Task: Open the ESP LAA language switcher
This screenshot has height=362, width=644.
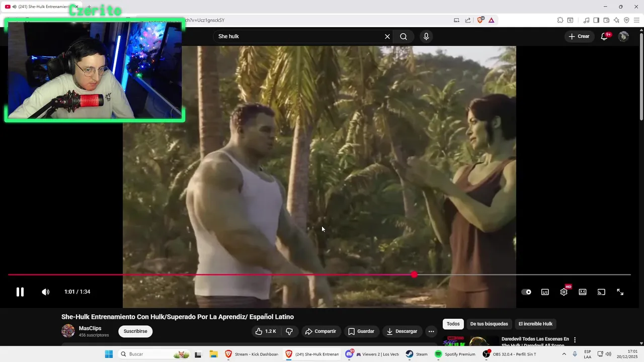Action: [588, 354]
